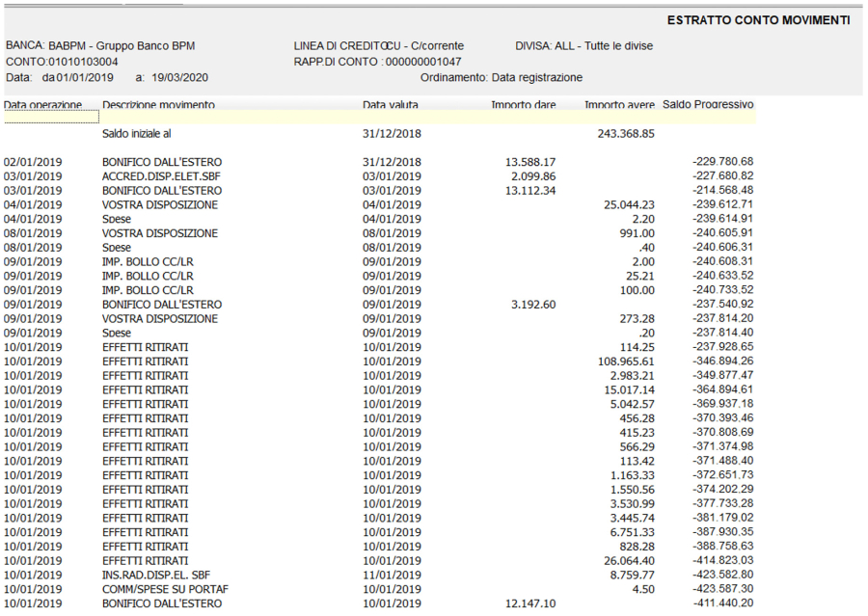Click the credit amount 25.044.23
Screen dimensions: 868x616
[629, 205]
